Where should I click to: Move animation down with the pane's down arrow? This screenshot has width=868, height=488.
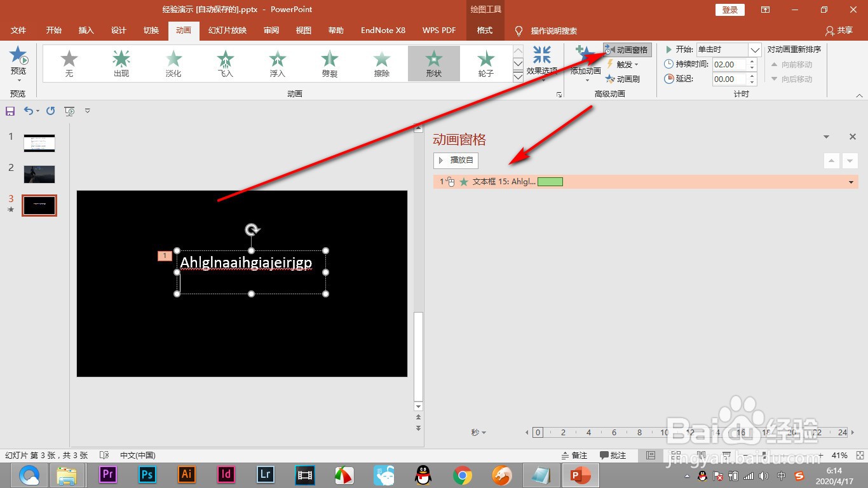[850, 161]
